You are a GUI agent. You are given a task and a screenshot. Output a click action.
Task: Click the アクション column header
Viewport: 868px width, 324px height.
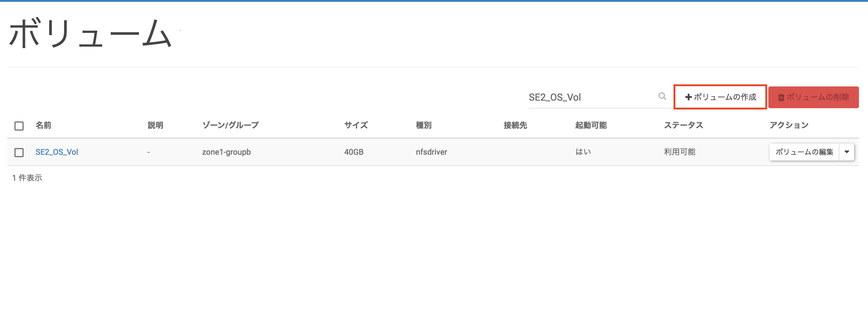789,125
